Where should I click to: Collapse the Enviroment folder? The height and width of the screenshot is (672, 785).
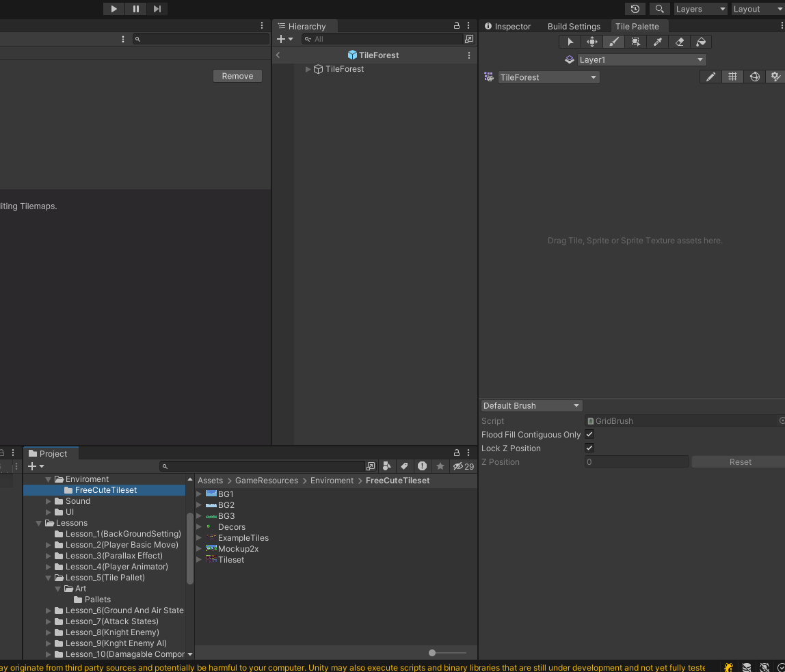coord(48,479)
